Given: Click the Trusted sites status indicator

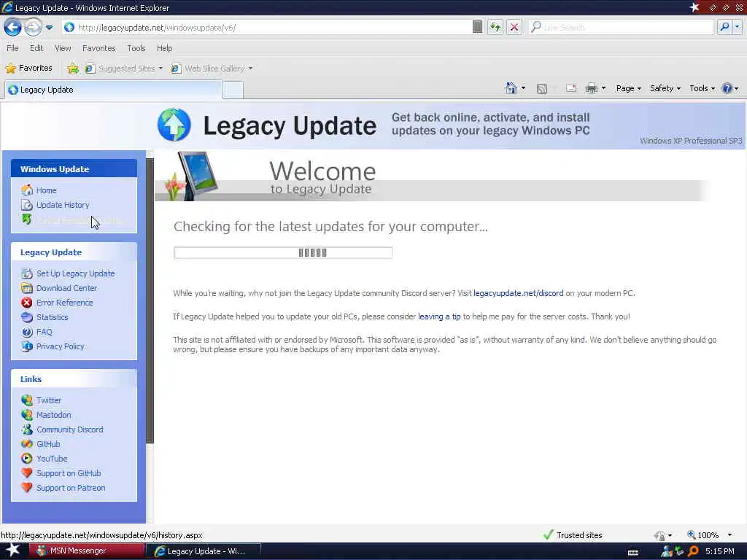Looking at the screenshot, I should point(572,534).
